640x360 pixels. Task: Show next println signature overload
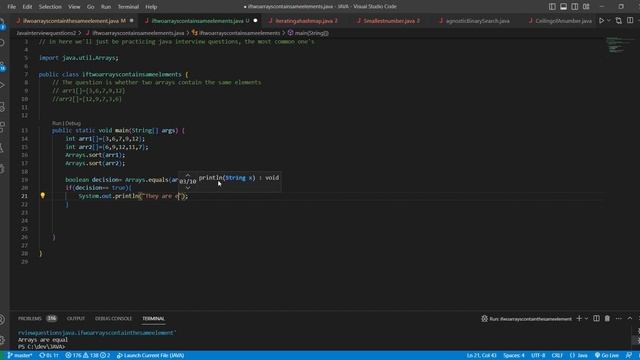pos(188,188)
